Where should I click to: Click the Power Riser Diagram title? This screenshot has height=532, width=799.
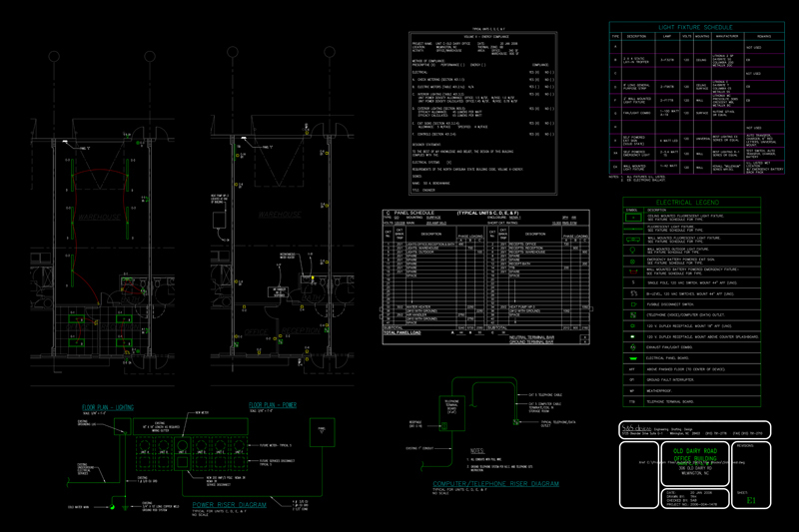232,506
